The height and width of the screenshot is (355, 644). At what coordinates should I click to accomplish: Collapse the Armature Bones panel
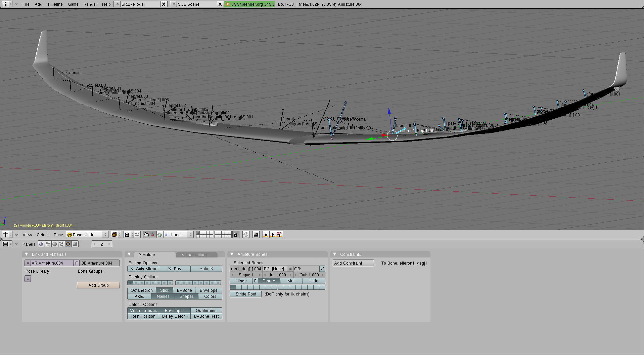[x=232, y=254]
